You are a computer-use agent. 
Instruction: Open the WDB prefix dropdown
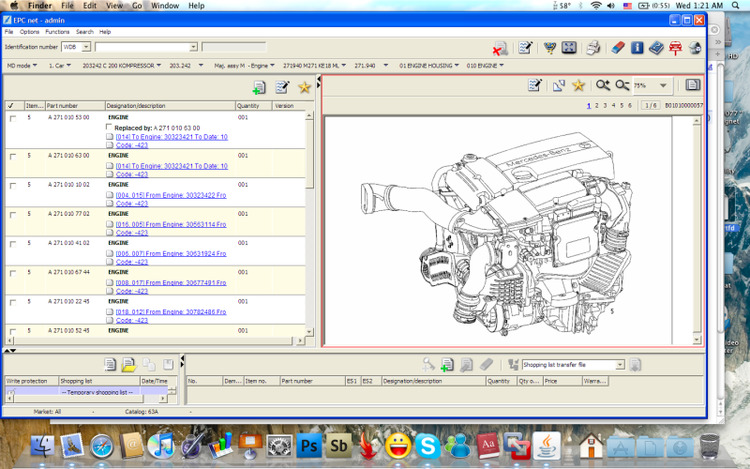[x=86, y=47]
